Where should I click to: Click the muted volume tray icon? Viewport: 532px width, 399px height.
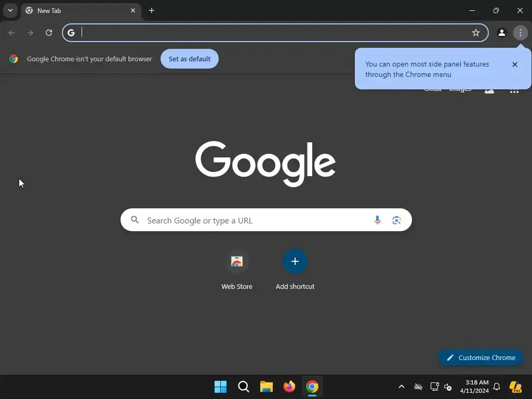448,387
